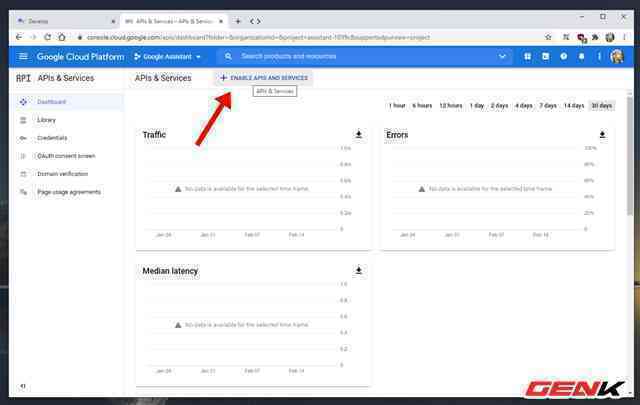Click the Domain verification checkbox icon

[23, 174]
